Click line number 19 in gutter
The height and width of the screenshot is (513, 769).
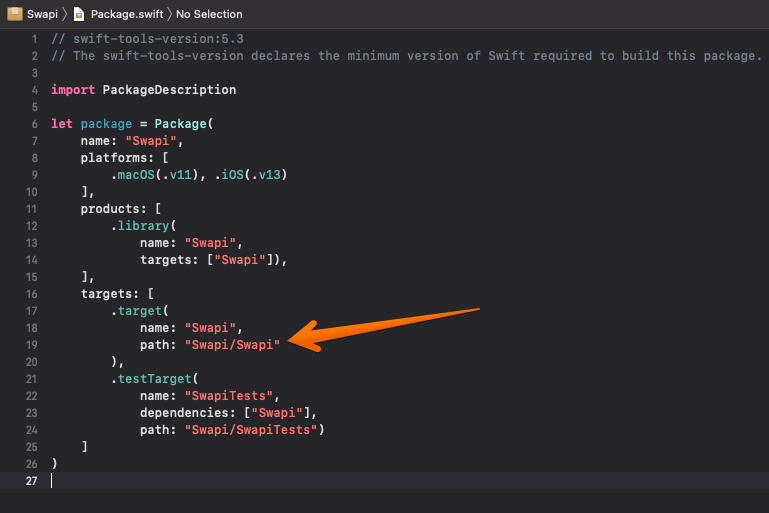click(31, 345)
